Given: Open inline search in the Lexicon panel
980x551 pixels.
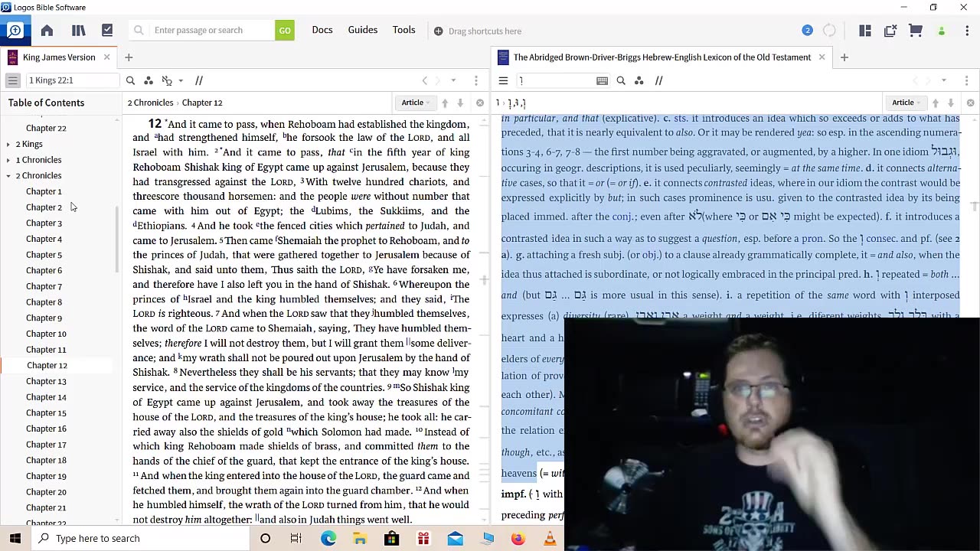Looking at the screenshot, I should [x=621, y=80].
